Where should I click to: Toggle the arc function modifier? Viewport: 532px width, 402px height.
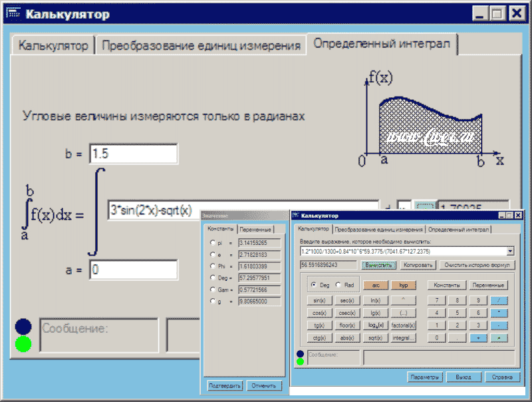376,286
